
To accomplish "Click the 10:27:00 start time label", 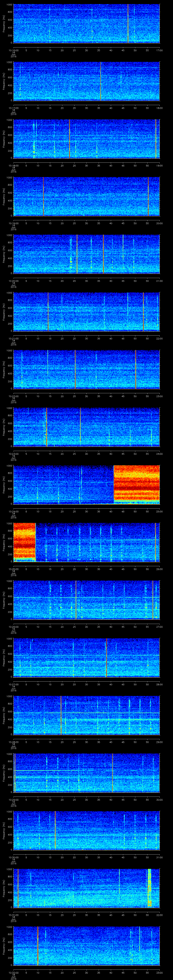I will click(14, 684).
